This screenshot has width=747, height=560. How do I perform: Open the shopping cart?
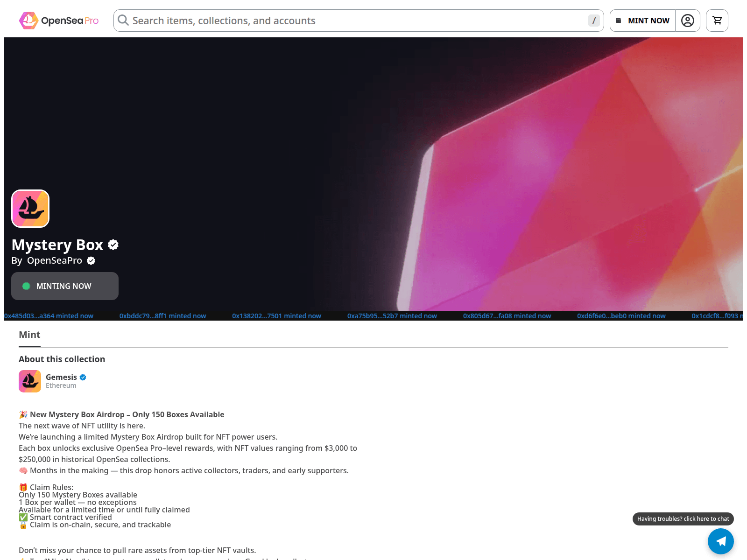(x=717, y=21)
